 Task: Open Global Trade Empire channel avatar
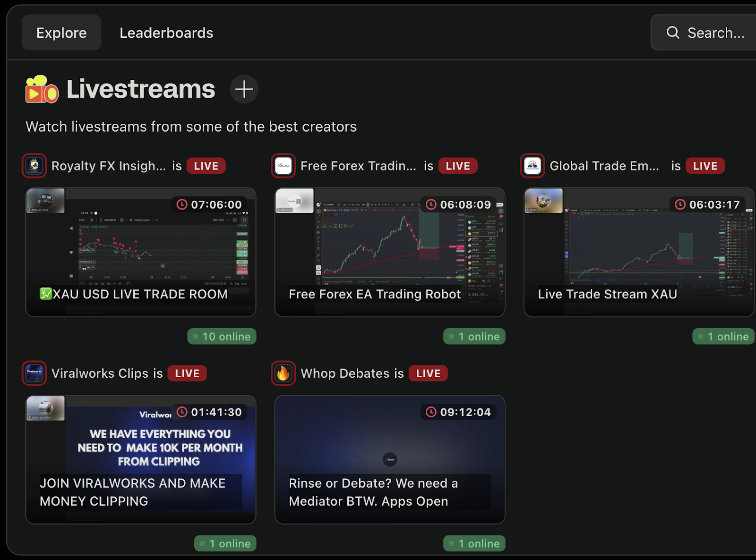pyautogui.click(x=533, y=166)
